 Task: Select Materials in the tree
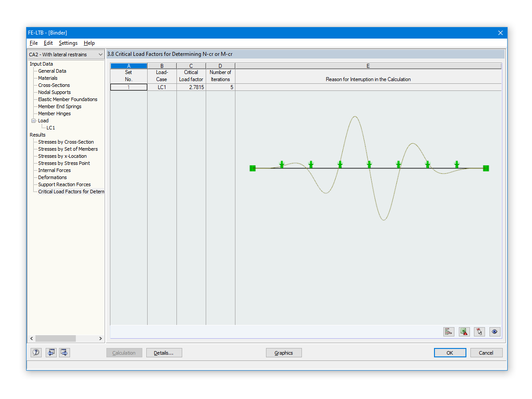click(x=48, y=78)
